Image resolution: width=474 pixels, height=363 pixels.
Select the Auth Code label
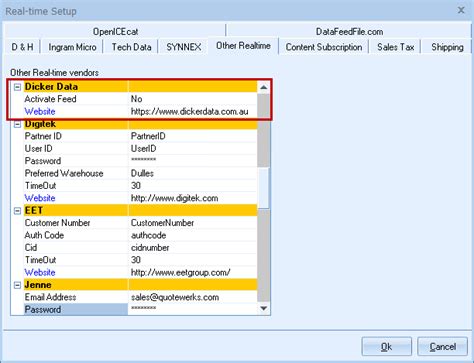tap(44, 235)
